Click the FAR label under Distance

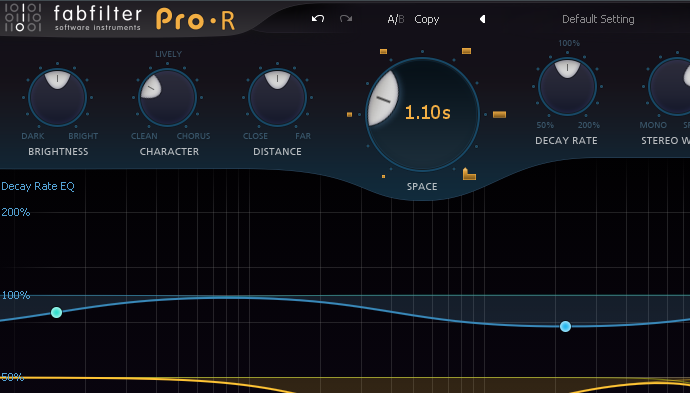click(x=303, y=136)
